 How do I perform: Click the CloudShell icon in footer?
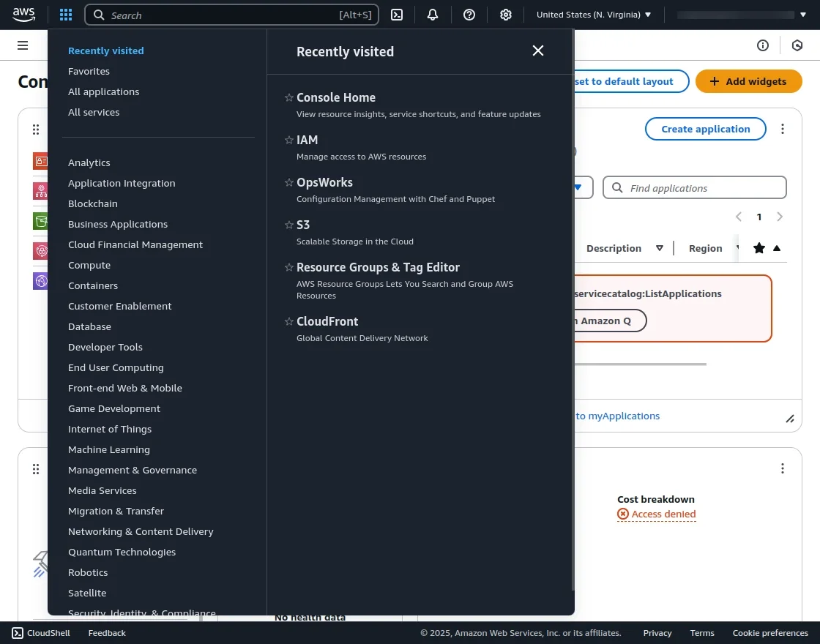(x=18, y=633)
